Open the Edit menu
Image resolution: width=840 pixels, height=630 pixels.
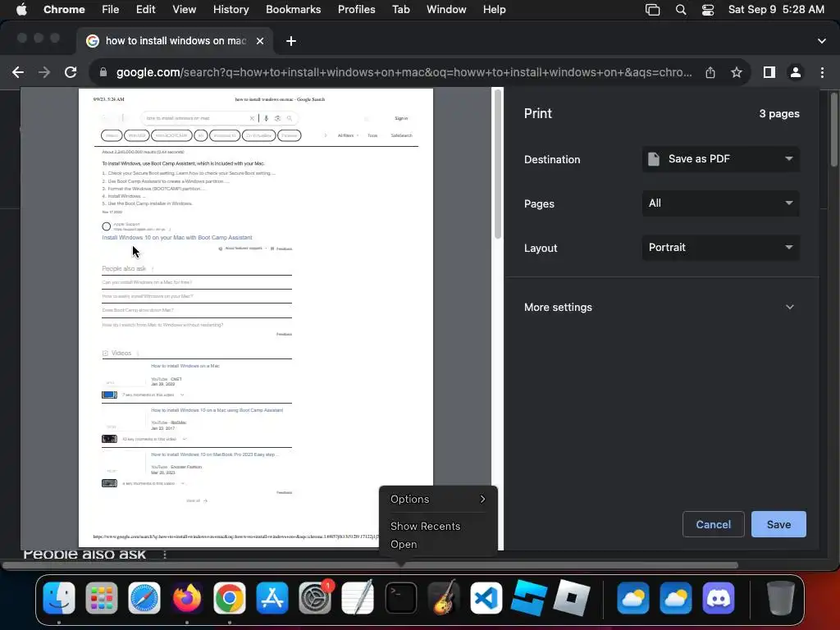coord(146,10)
